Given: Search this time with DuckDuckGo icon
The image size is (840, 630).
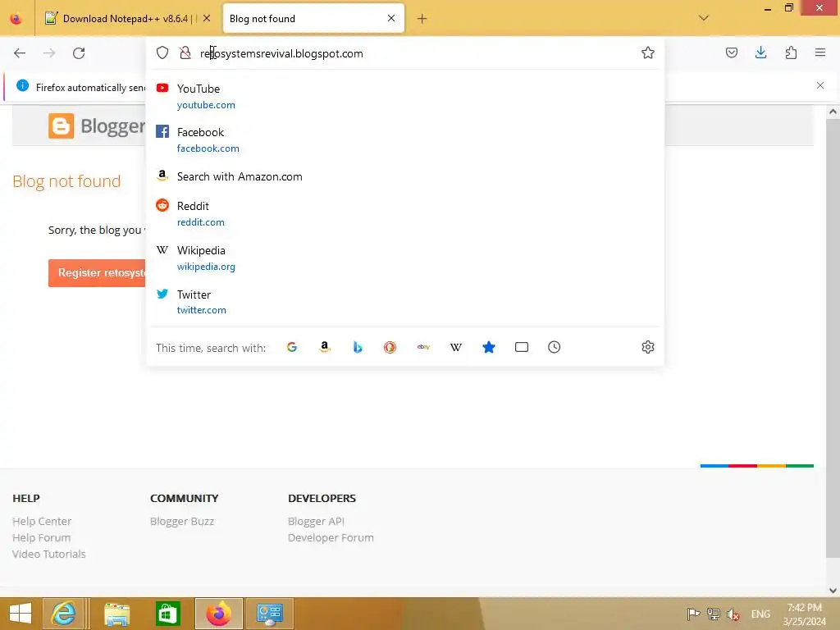Looking at the screenshot, I should point(390,347).
